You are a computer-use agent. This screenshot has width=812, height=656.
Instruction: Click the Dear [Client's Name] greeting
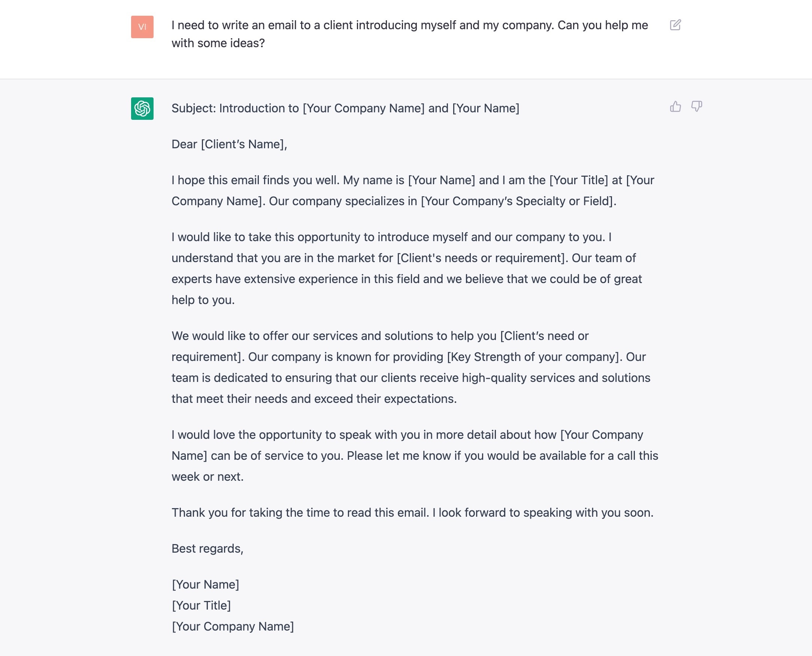tap(229, 145)
